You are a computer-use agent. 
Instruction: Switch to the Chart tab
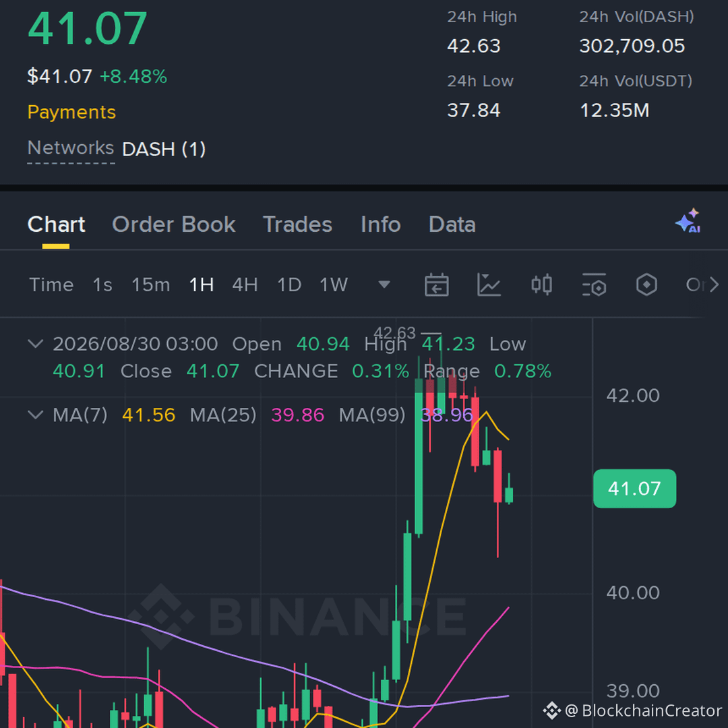tap(56, 224)
